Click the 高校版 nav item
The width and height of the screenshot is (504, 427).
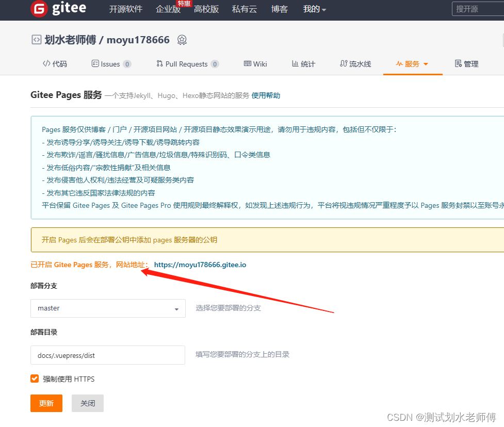[206, 9]
